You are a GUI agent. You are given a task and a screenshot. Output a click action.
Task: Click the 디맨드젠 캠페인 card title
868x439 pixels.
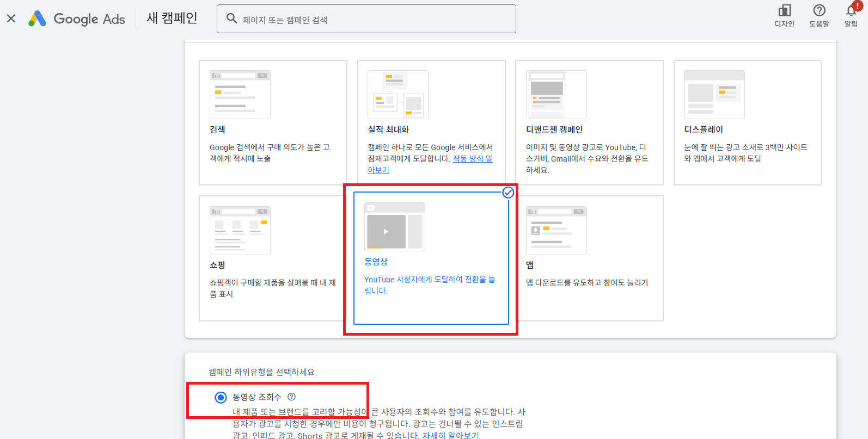[554, 129]
